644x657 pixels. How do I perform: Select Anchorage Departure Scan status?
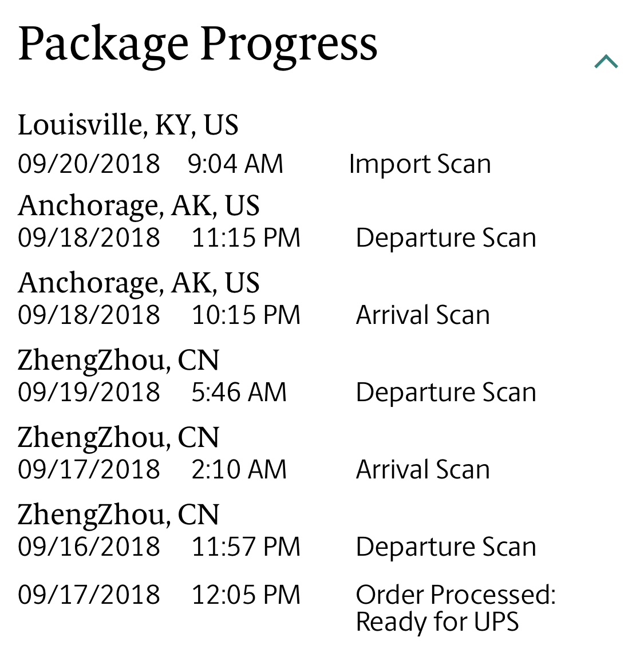446,238
